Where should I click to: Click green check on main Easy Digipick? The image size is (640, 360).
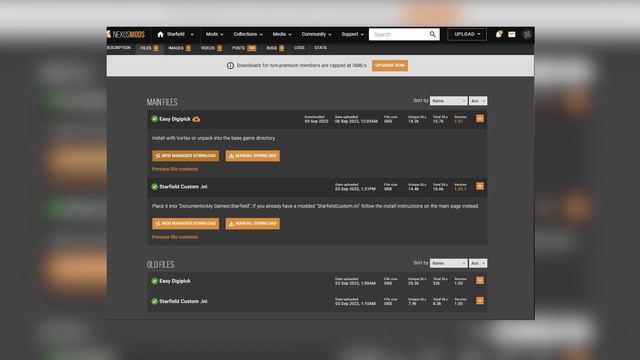[x=154, y=119]
